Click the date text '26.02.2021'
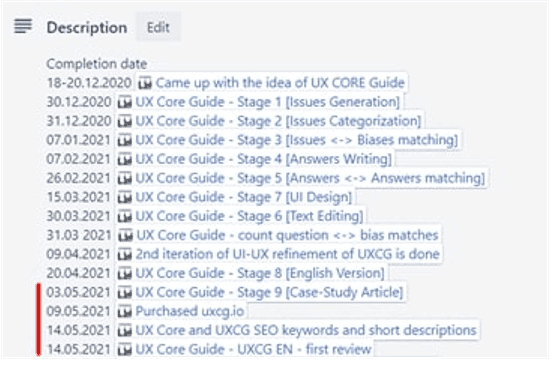This screenshot has height=365, width=553. (79, 178)
